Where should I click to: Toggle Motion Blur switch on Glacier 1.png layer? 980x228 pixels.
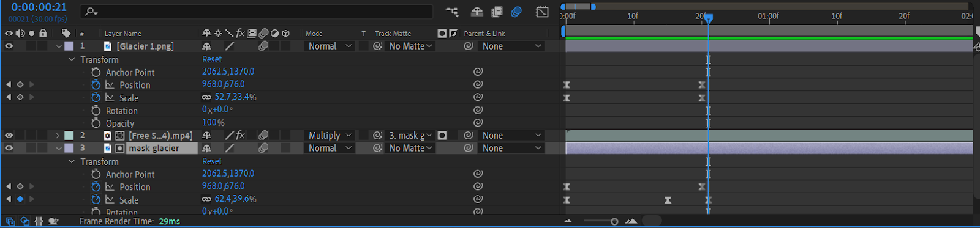click(x=263, y=46)
